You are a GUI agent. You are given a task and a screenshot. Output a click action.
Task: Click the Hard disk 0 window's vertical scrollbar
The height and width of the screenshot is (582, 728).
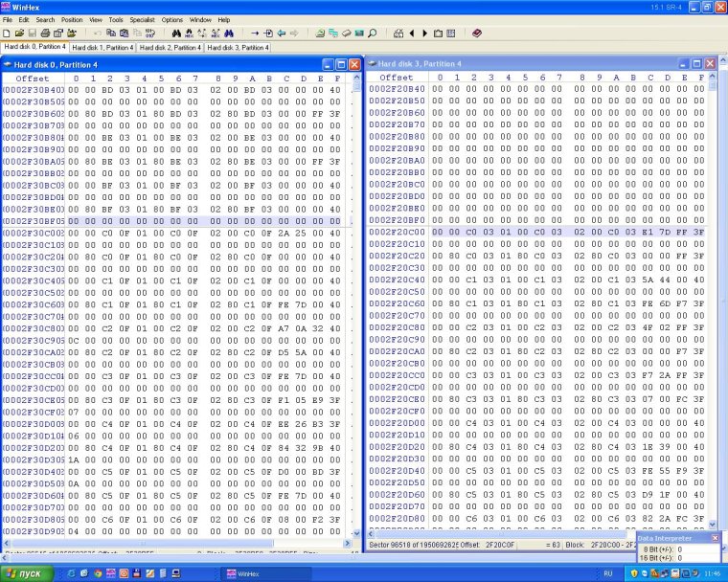[x=356, y=306]
